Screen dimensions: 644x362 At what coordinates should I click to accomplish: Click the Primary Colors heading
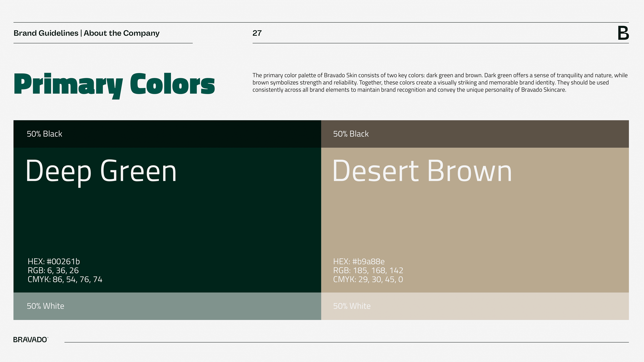[114, 84]
